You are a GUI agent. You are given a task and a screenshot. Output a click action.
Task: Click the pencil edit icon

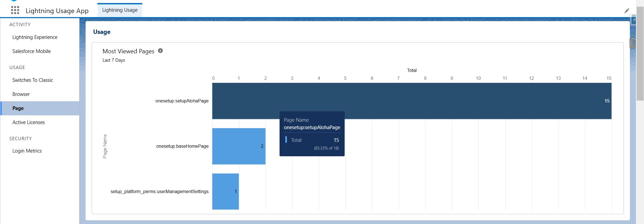coord(627,11)
